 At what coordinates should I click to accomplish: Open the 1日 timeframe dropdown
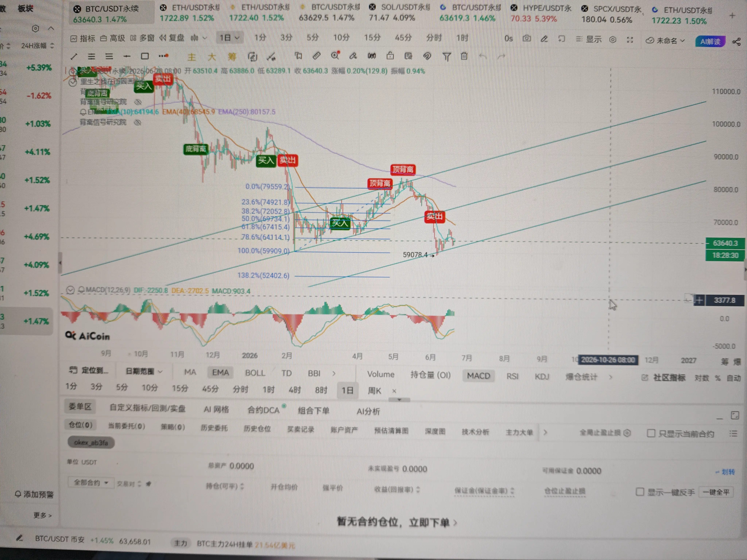(230, 38)
